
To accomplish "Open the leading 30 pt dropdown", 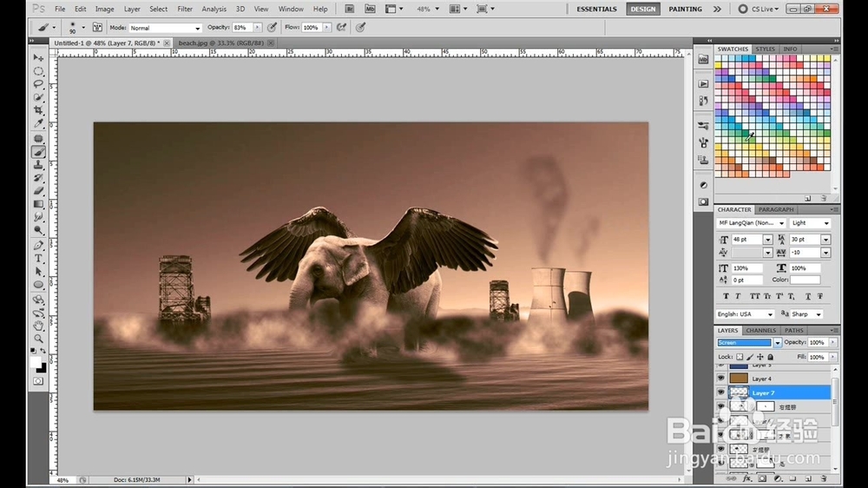I will pos(825,240).
